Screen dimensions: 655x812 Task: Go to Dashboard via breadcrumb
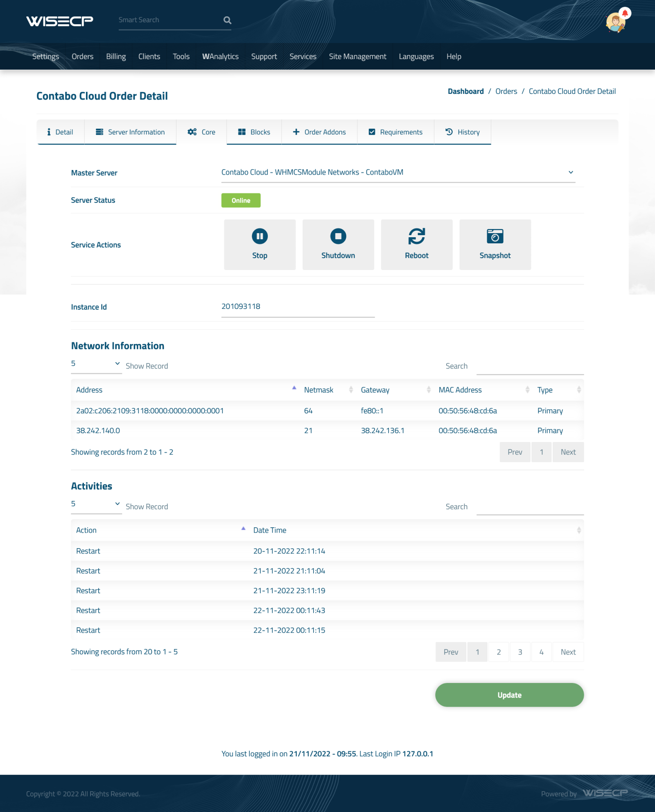[466, 91]
